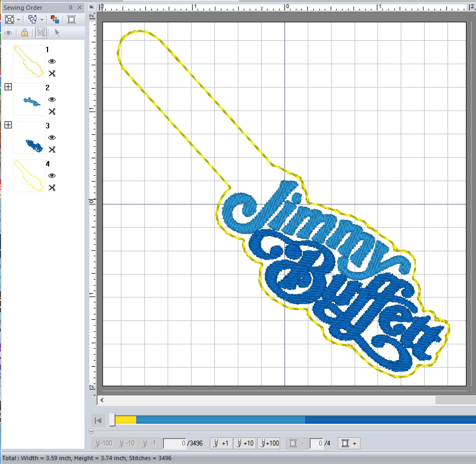Click the change thread color icon

(55, 20)
